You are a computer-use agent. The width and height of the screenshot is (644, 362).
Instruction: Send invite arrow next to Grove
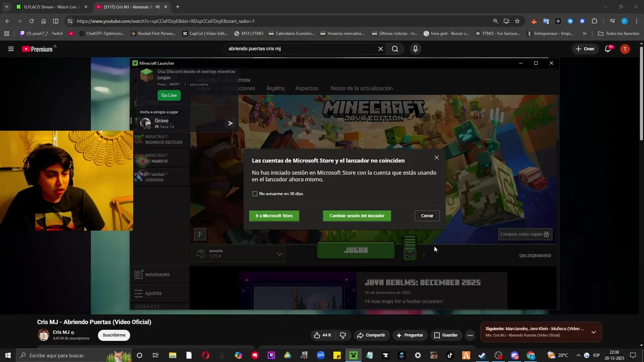coord(230,123)
